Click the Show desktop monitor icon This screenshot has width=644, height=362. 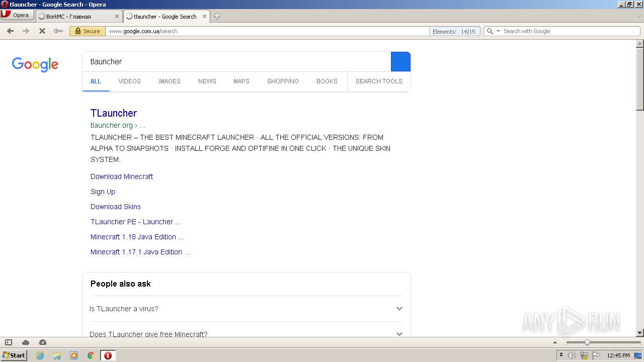[x=638, y=355]
